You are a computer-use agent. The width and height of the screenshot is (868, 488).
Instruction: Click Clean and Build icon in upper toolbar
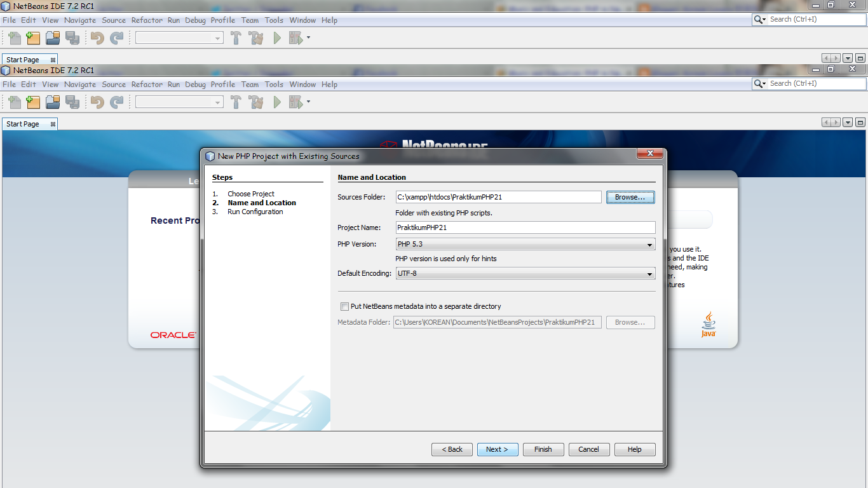click(x=256, y=38)
